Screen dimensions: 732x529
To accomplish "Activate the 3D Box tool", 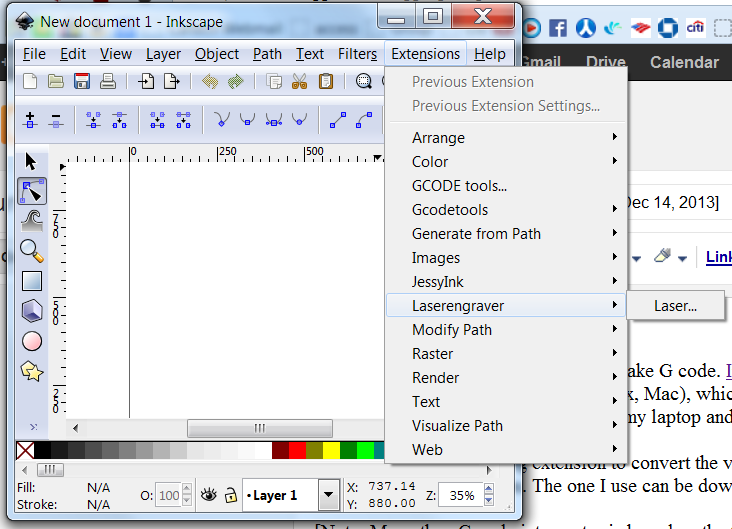I will tap(31, 311).
